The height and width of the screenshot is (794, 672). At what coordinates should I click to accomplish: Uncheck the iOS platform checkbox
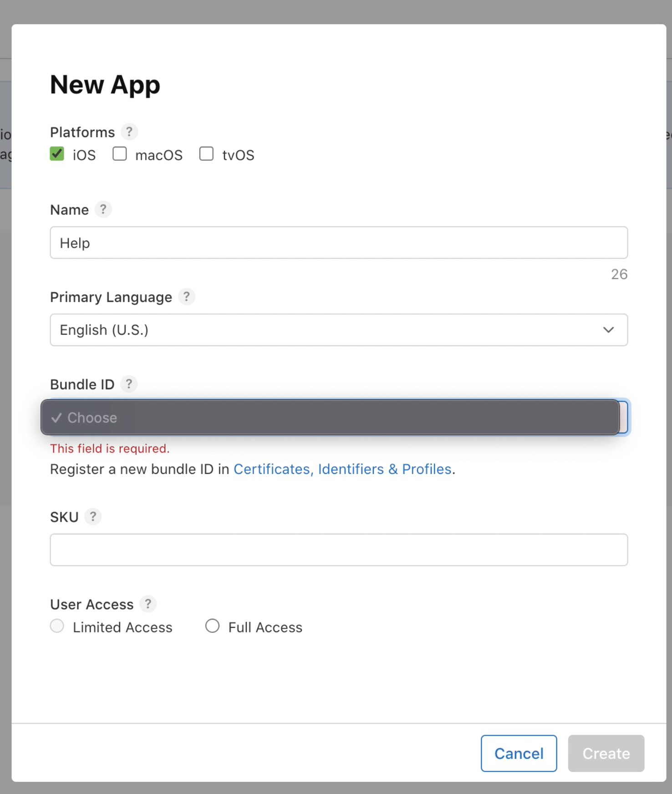(57, 154)
